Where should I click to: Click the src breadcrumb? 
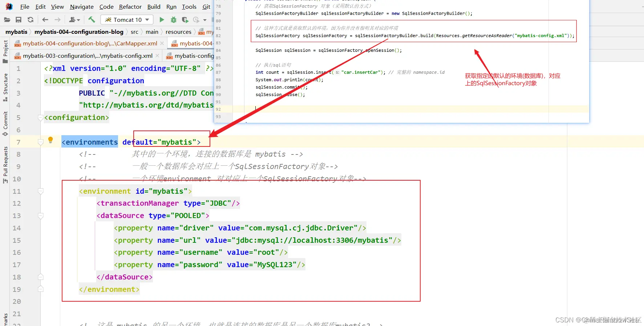pyautogui.click(x=134, y=32)
